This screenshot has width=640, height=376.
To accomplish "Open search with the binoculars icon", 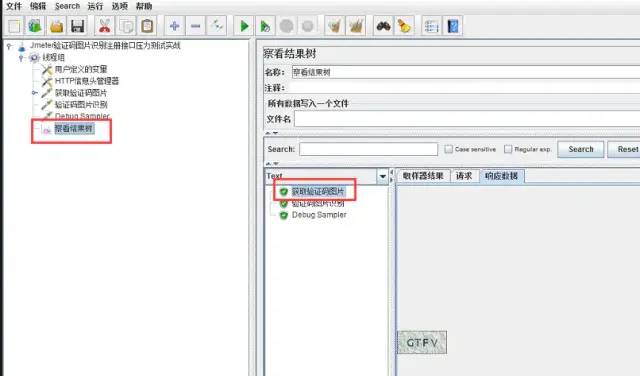I will [x=383, y=26].
